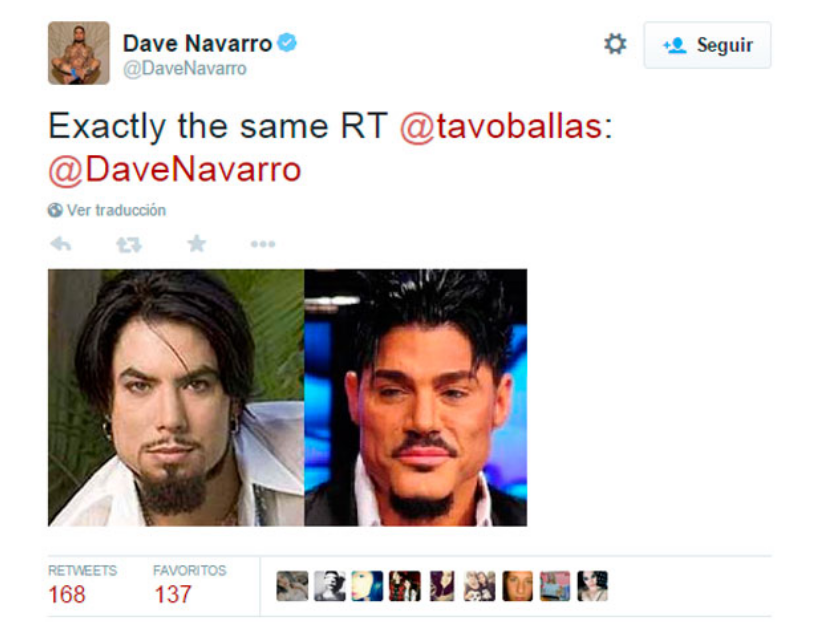This screenshot has height=622, width=818.
Task: Click Ver traducción to translate tweet
Action: coord(116,210)
